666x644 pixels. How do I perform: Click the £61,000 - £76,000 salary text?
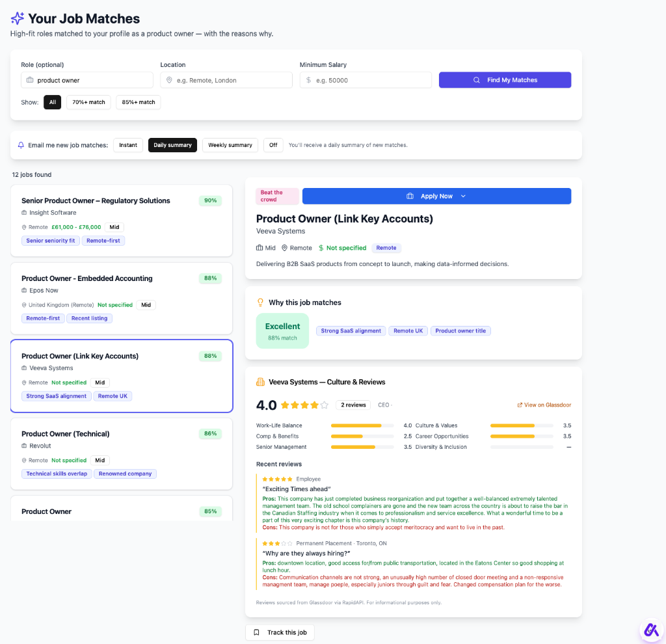[x=77, y=227]
